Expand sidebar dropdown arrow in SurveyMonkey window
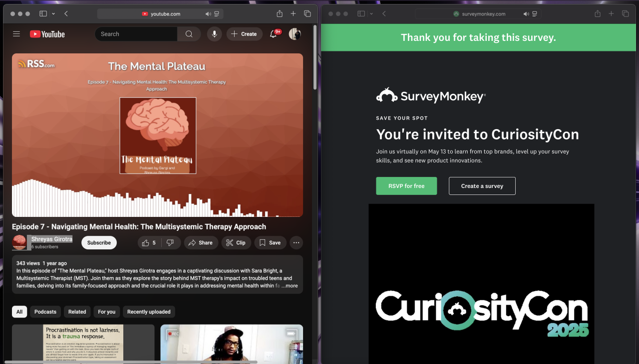639x364 pixels. 371,14
